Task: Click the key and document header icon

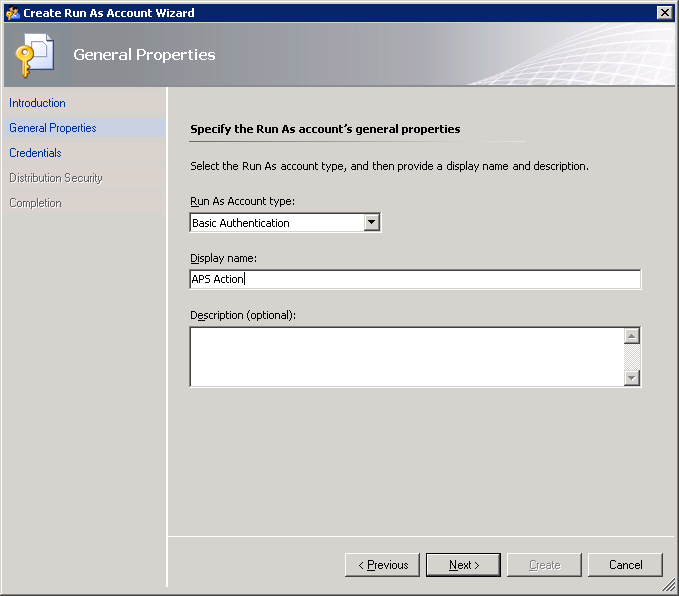Action: pyautogui.click(x=34, y=55)
